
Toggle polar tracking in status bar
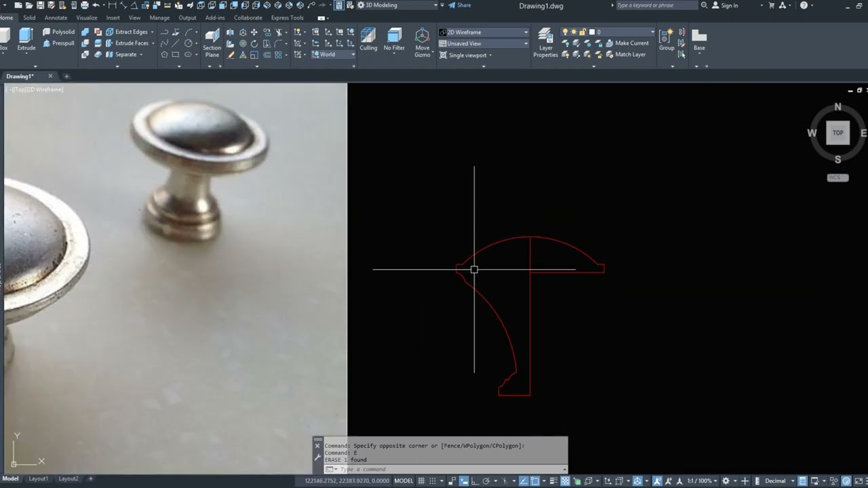[x=486, y=481]
